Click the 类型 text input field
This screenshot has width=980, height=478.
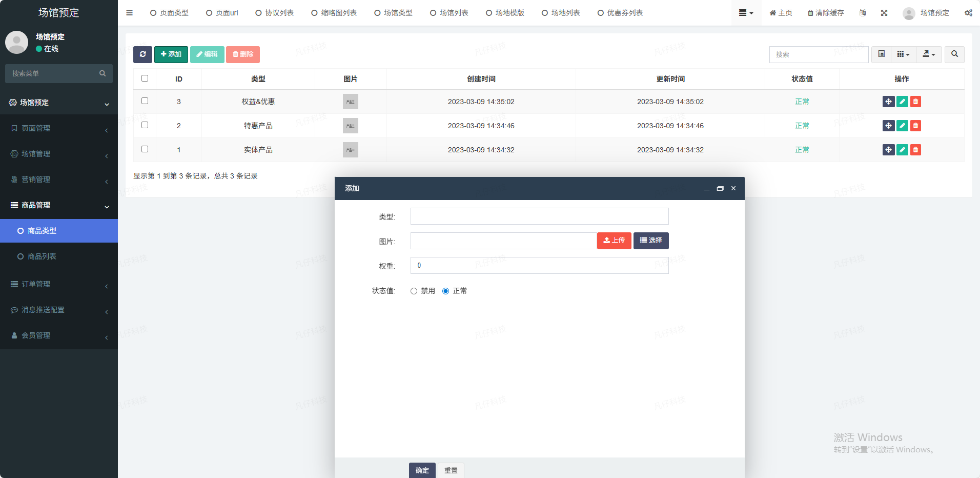click(539, 216)
